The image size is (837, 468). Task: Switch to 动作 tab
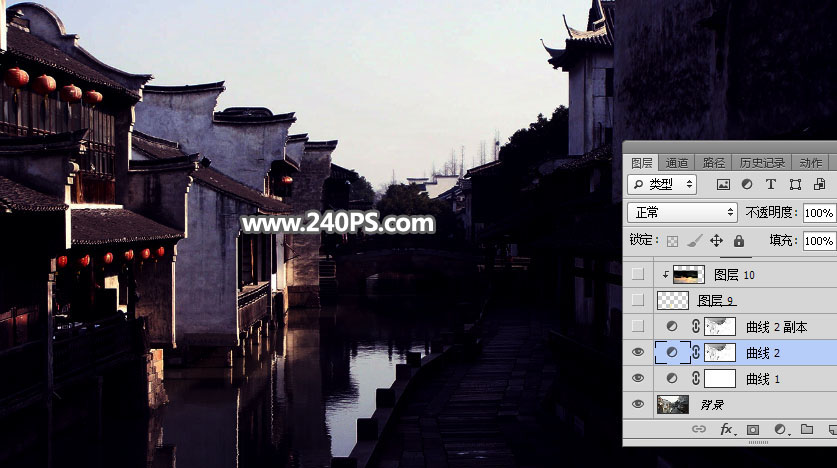pos(811,163)
